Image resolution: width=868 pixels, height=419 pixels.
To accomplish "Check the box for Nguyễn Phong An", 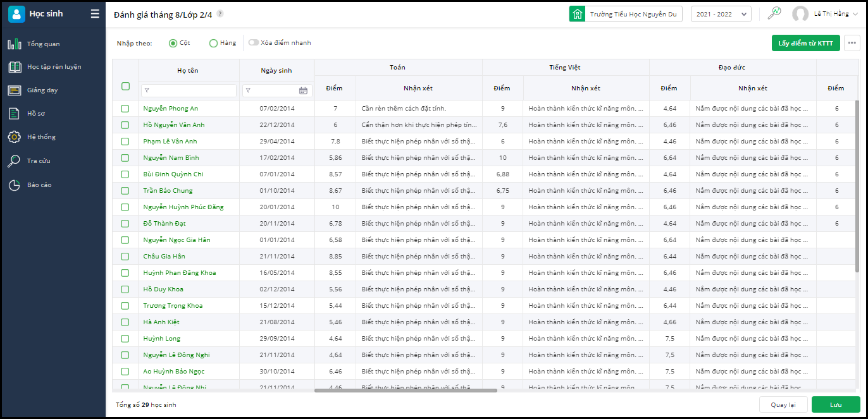I will (125, 109).
